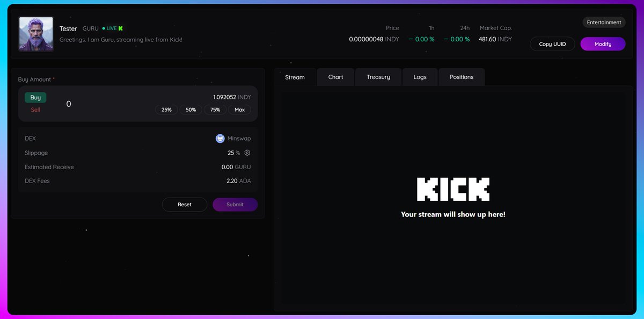Click the Kick icon next to LIVE
The width and height of the screenshot is (644, 319).
(121, 28)
